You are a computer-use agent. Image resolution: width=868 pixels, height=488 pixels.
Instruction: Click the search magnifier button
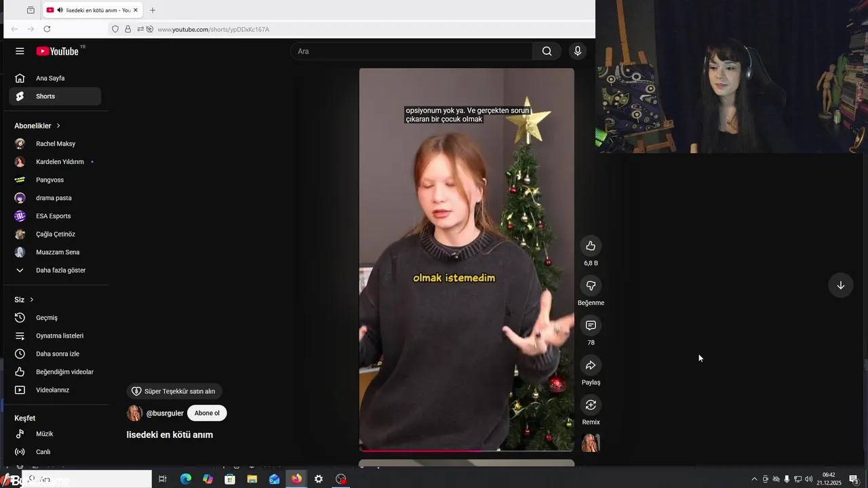(547, 51)
